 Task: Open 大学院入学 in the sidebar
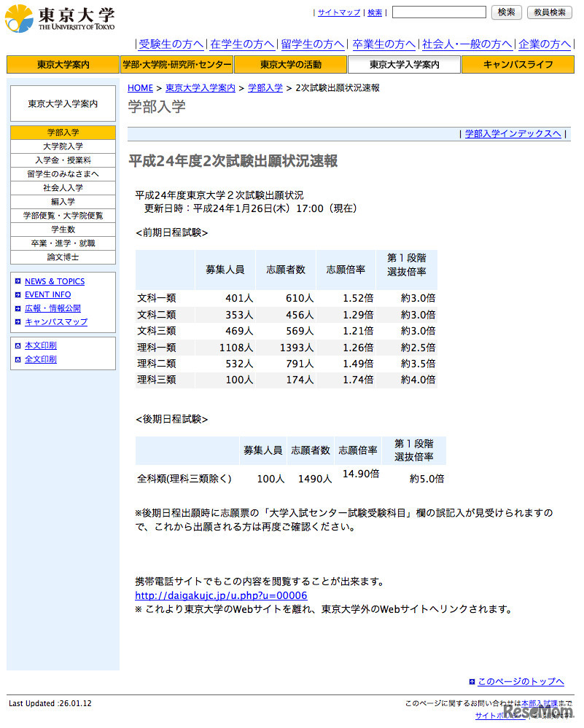(62, 146)
